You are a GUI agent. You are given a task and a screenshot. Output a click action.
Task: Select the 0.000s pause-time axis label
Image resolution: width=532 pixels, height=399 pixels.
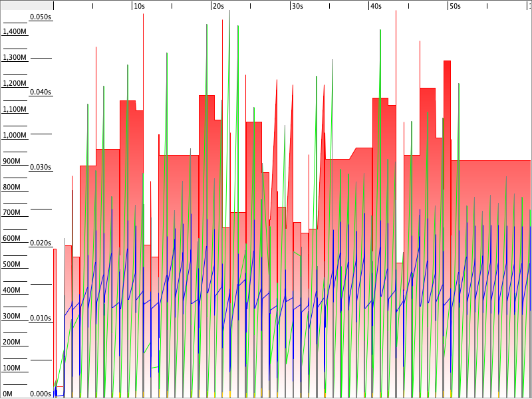point(41,393)
